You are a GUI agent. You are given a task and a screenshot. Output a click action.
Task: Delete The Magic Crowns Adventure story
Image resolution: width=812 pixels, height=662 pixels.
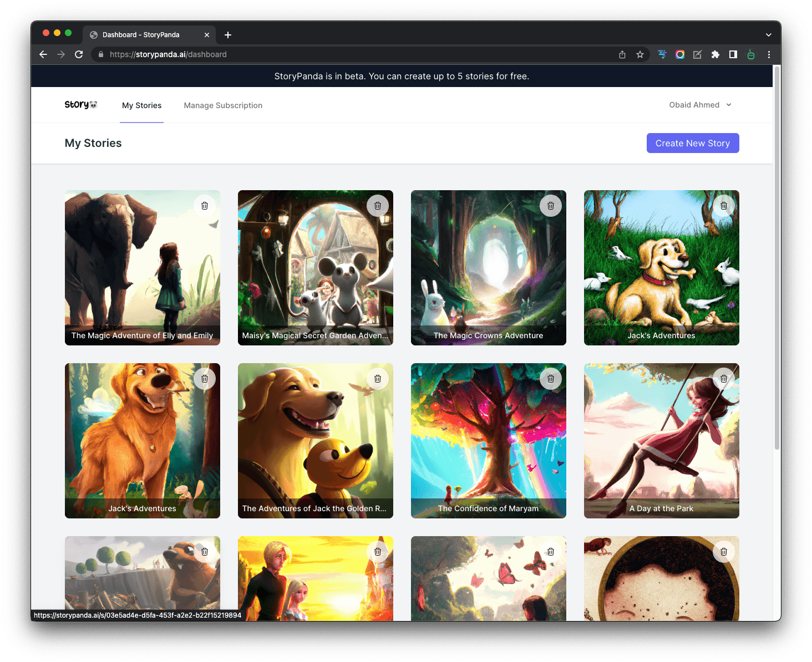pyautogui.click(x=551, y=206)
